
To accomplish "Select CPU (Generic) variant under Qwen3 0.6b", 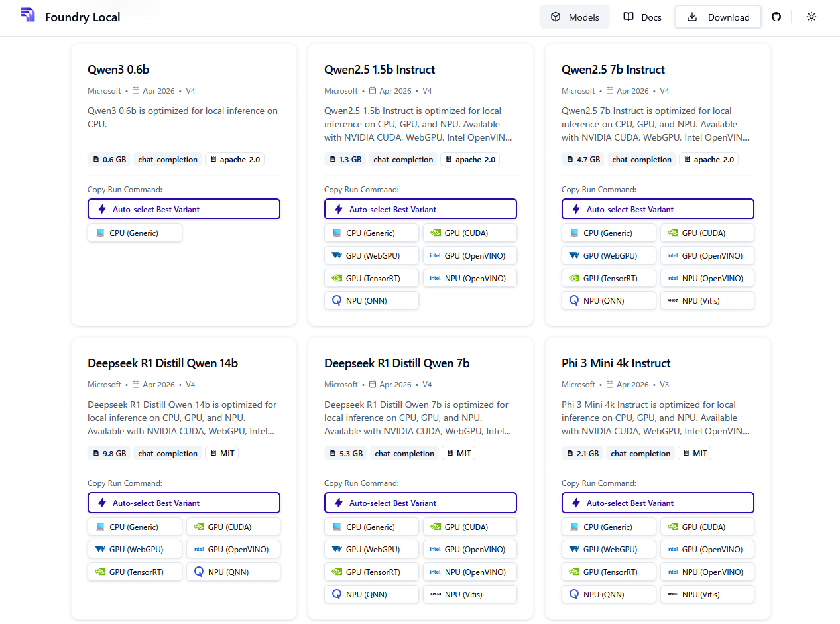I will (135, 233).
